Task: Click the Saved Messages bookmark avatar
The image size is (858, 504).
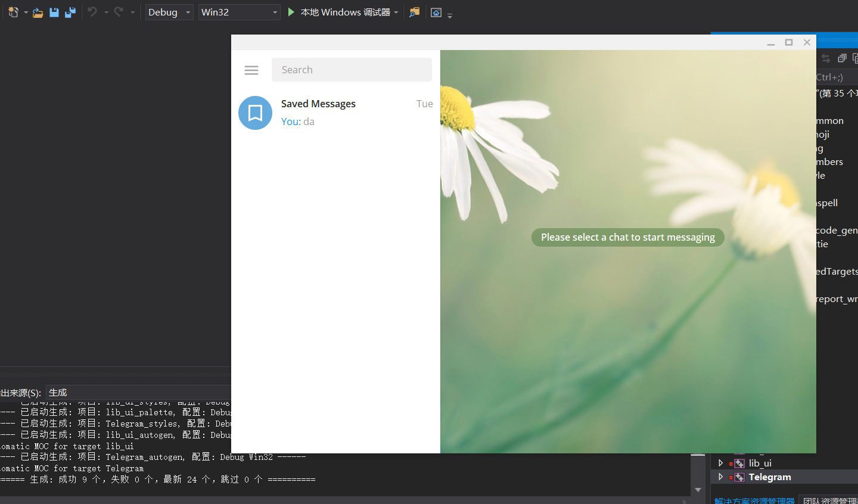Action: pos(255,113)
